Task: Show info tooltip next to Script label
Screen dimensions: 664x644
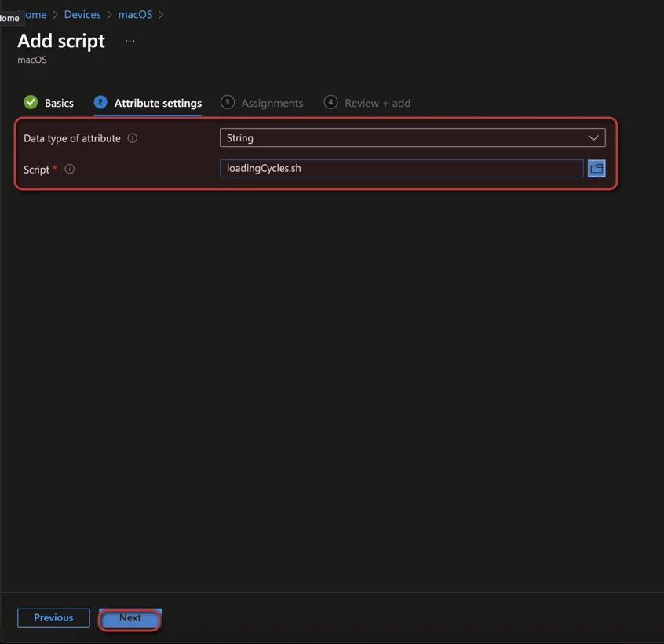Action: [69, 169]
